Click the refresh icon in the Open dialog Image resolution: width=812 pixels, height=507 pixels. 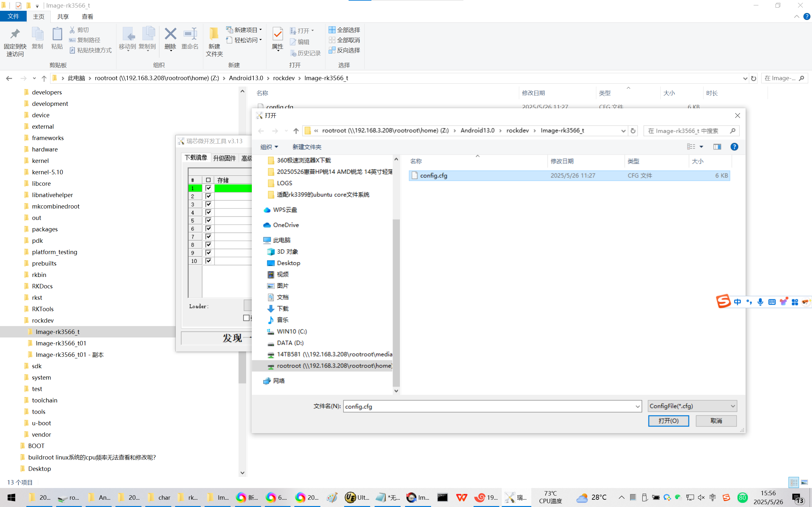pos(633,131)
